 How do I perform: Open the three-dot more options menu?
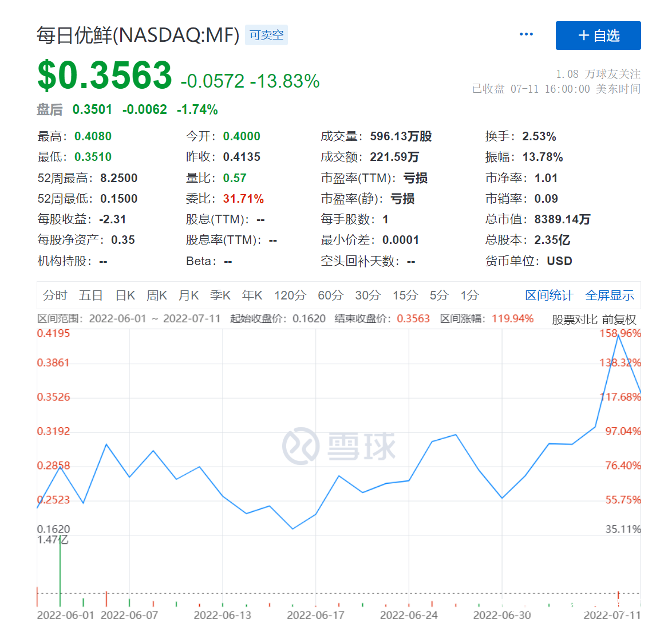[526, 35]
